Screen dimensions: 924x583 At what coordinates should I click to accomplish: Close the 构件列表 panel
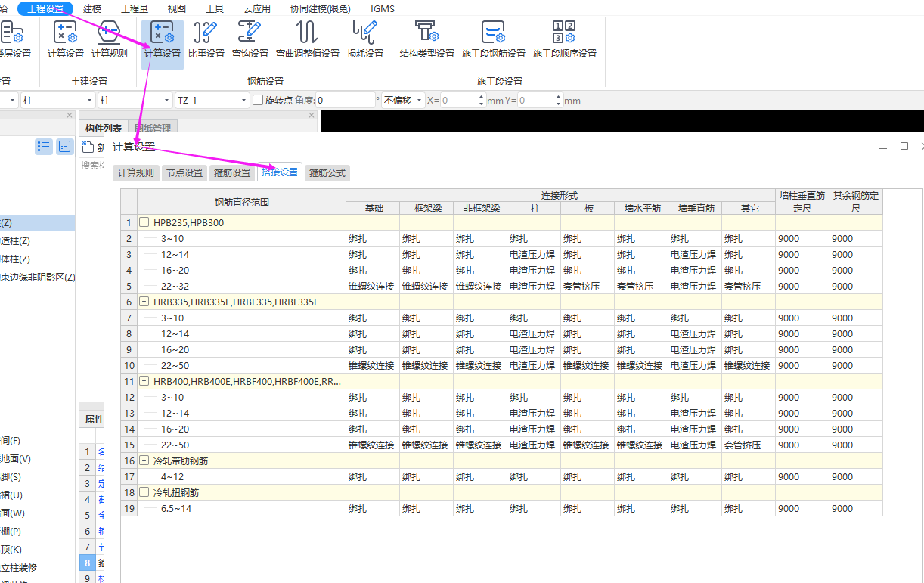click(x=312, y=116)
